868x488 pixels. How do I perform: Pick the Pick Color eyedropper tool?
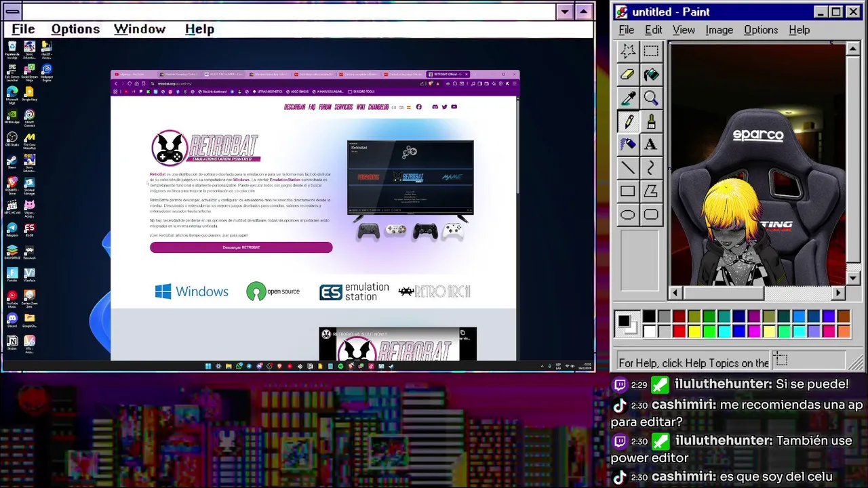[x=628, y=98]
